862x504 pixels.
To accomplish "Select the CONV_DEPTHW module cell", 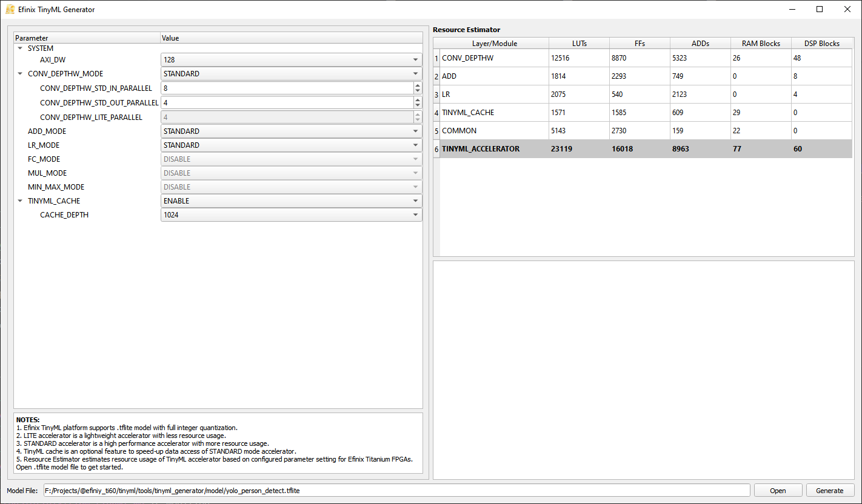I will click(x=495, y=58).
